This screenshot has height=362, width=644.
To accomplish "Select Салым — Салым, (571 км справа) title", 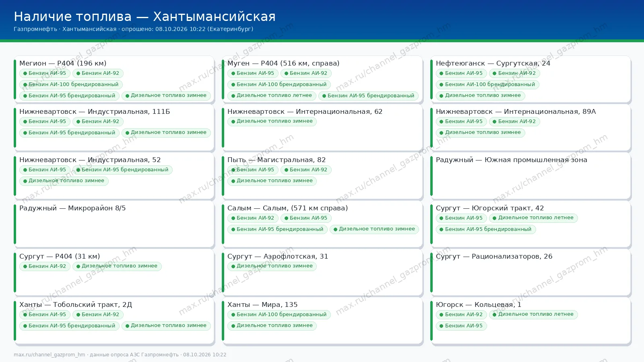I will click(x=287, y=208).
